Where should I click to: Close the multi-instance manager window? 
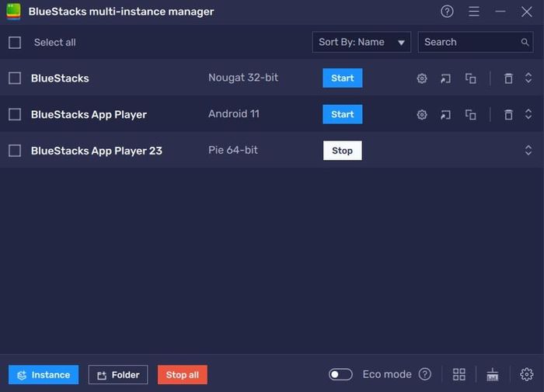coord(527,12)
